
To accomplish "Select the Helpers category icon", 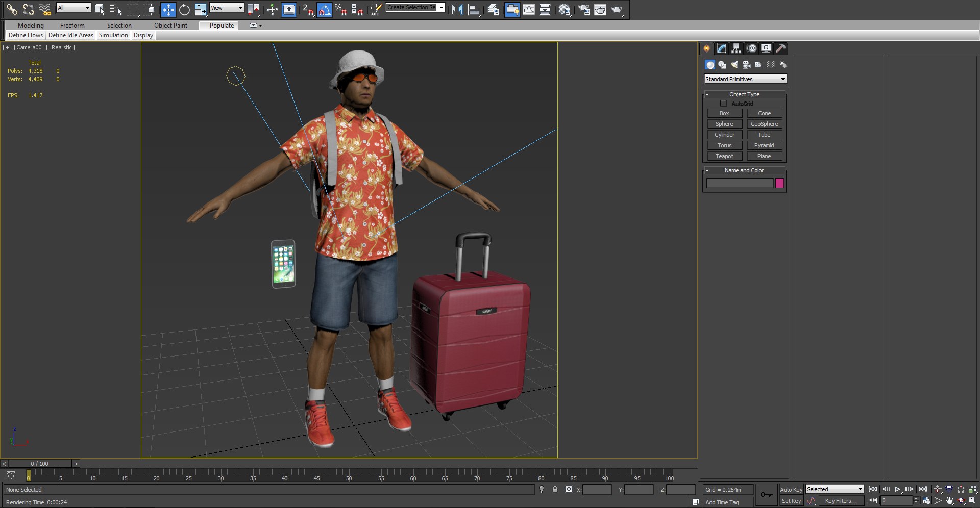I will coord(759,65).
